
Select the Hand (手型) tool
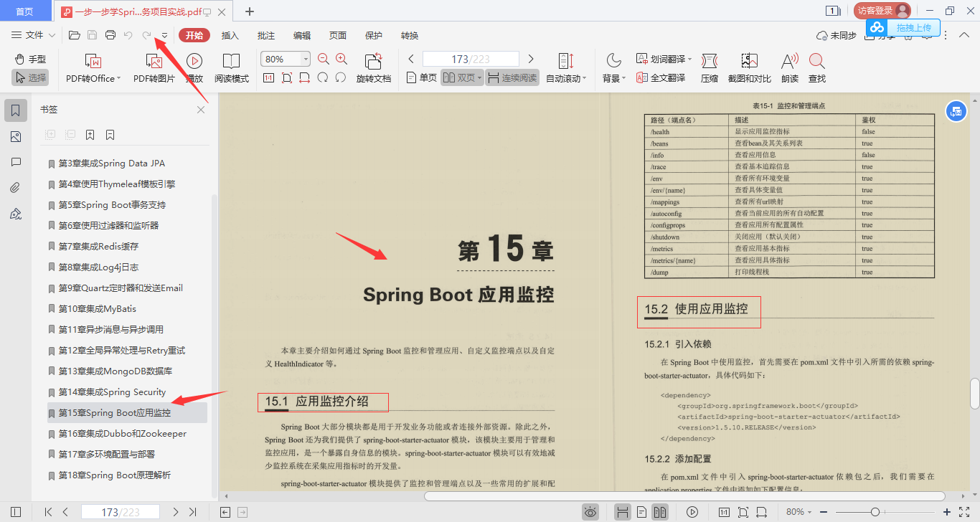30,59
